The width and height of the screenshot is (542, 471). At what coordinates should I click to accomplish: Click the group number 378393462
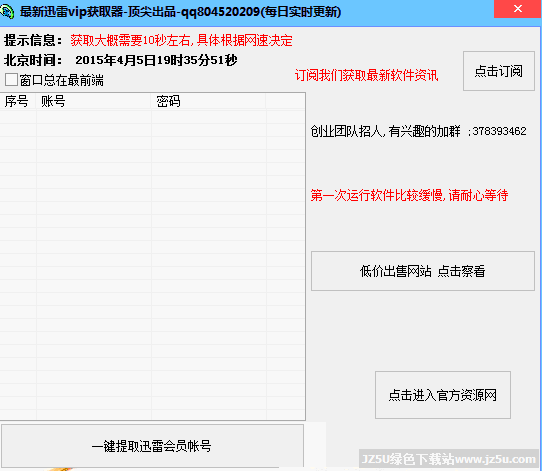click(x=499, y=131)
